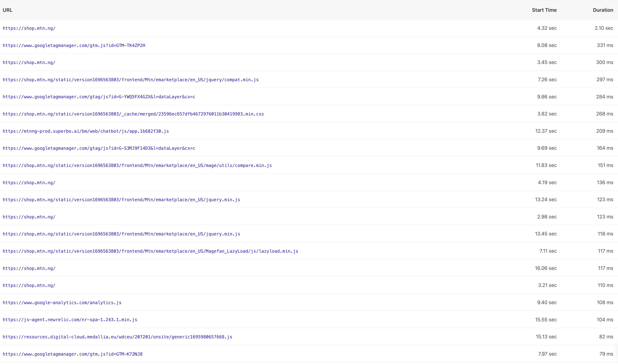Select the 11.83 sec start time cell
The height and width of the screenshot is (364, 618).
[x=546, y=165]
